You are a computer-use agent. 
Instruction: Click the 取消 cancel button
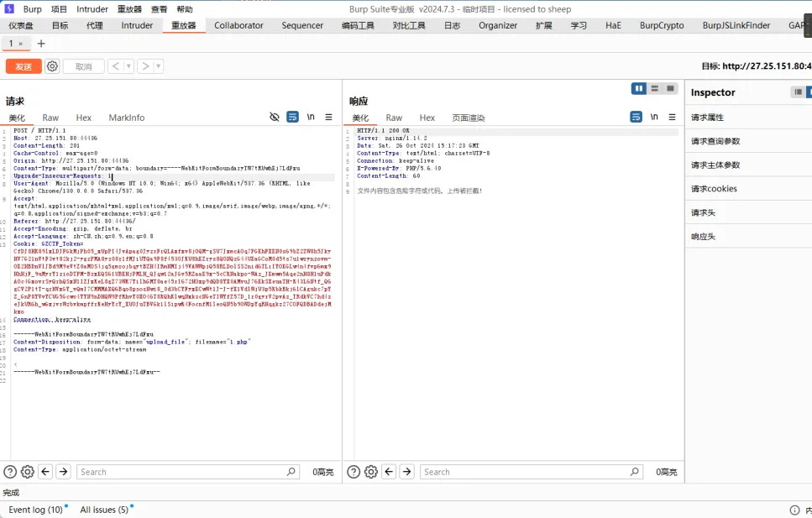pos(83,66)
